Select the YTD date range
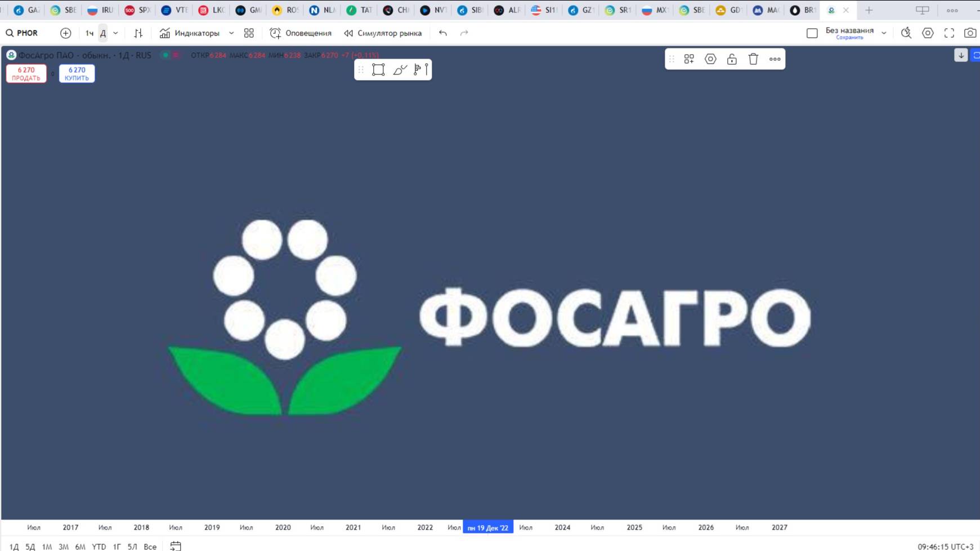Image resolution: width=980 pixels, height=551 pixels. (99, 546)
